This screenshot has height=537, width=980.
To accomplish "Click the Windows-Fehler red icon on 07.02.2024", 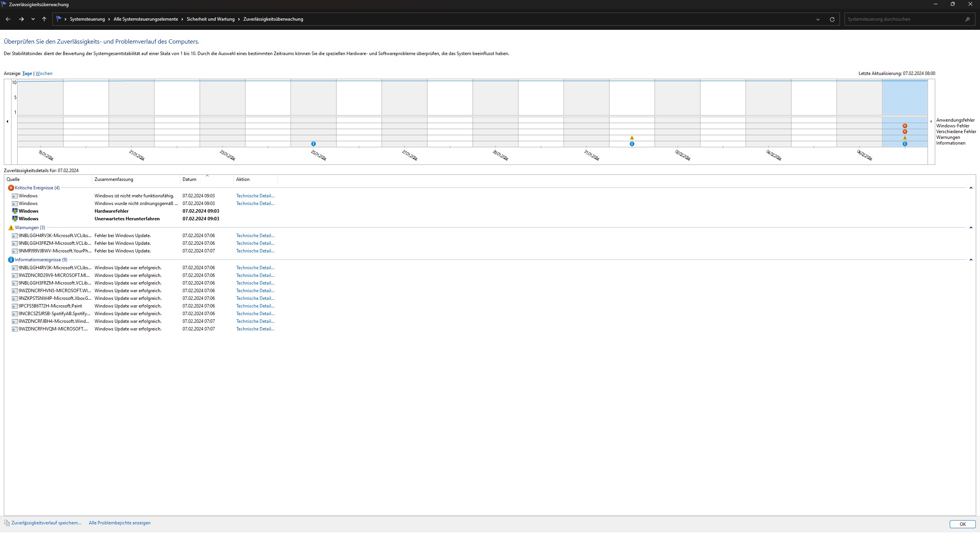I will click(x=905, y=126).
